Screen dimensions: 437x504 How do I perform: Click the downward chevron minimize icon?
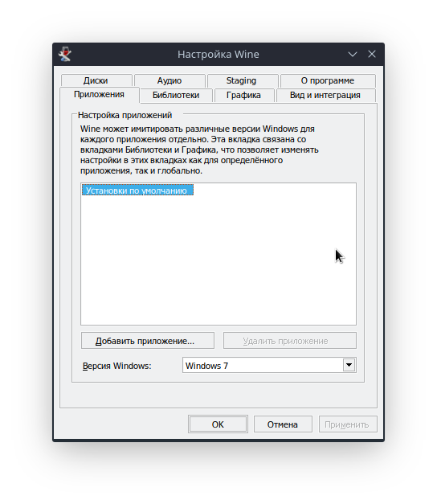[353, 55]
